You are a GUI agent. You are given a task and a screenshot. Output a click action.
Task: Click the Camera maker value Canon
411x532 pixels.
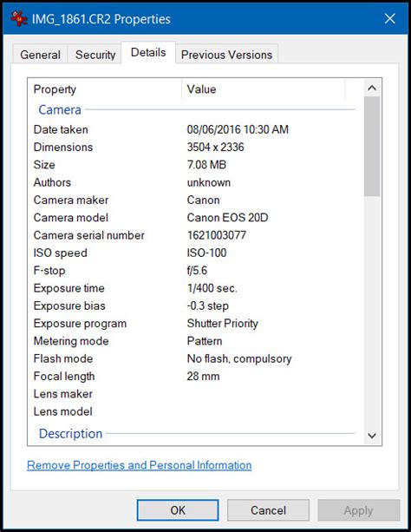203,200
